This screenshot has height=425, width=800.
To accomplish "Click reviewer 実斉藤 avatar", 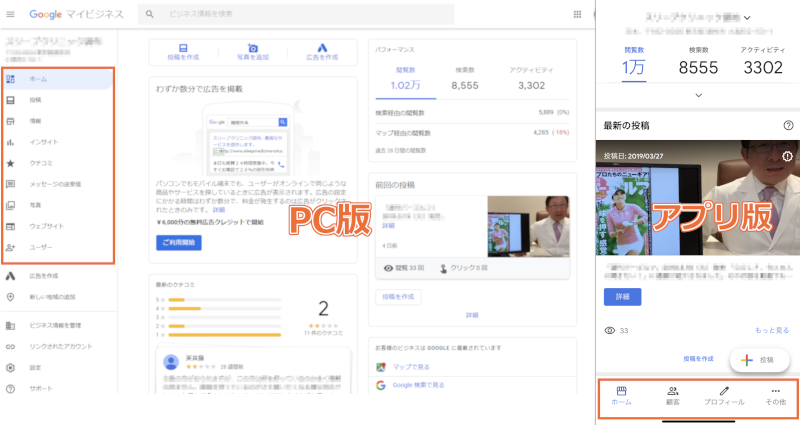I will click(171, 362).
